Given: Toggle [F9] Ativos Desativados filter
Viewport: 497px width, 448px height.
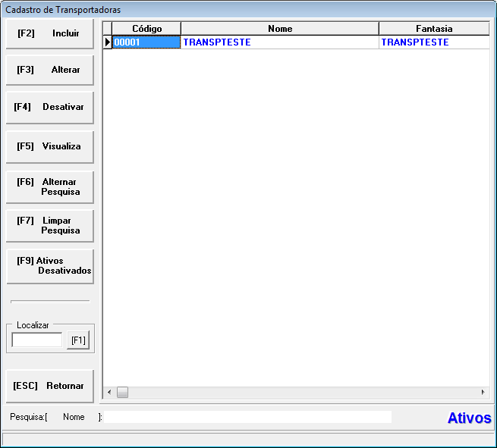Looking at the screenshot, I should [x=49, y=265].
